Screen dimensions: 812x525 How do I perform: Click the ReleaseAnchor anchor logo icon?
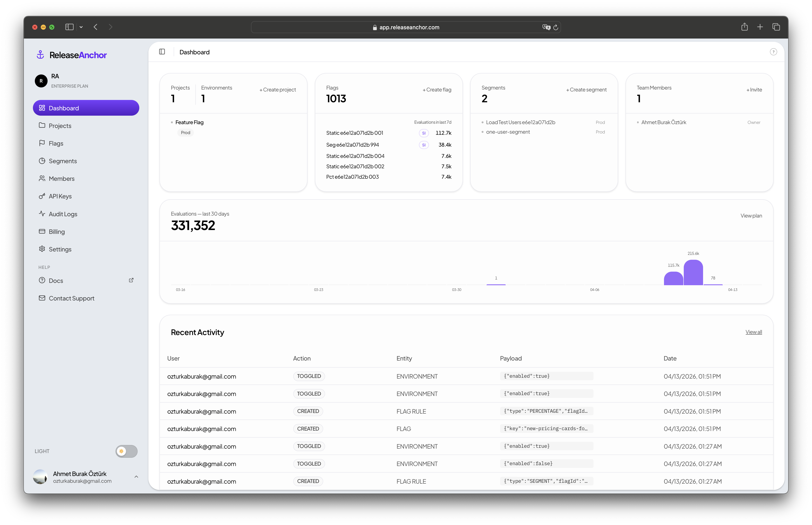40,55
